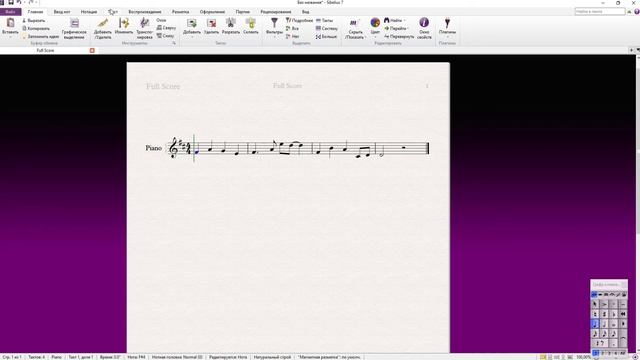Toggle natural accidental on the keypad
Viewport: 640px width, 360px height.
click(x=595, y=314)
